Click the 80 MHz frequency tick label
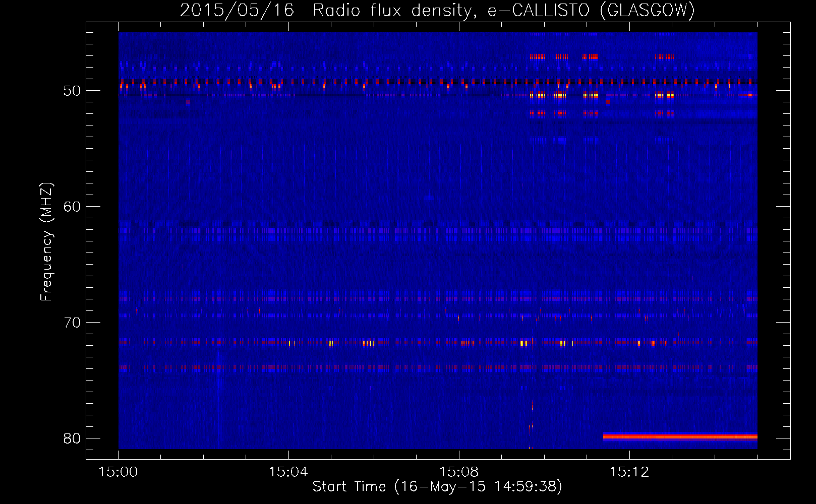This screenshot has height=504, width=816. coord(72,438)
